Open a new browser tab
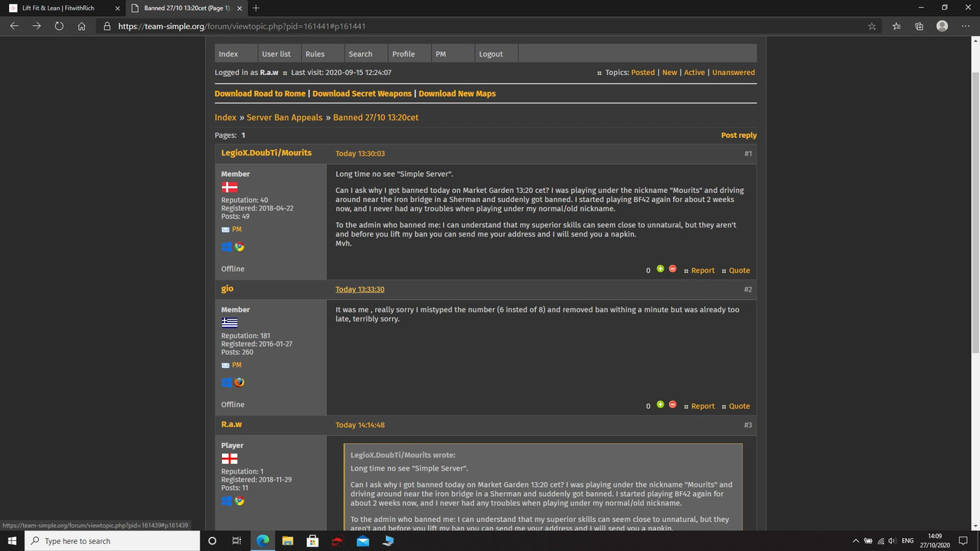Viewport: 980px width, 551px height. point(256,8)
